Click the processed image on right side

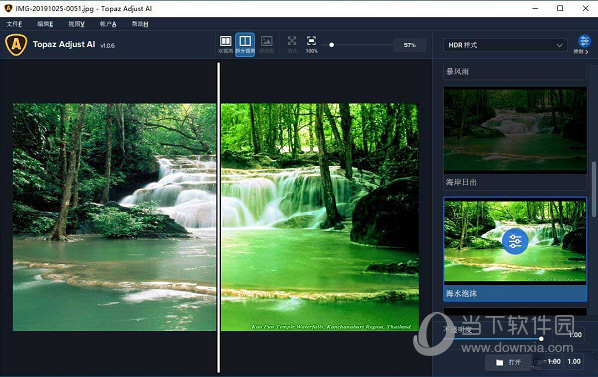coord(320,217)
